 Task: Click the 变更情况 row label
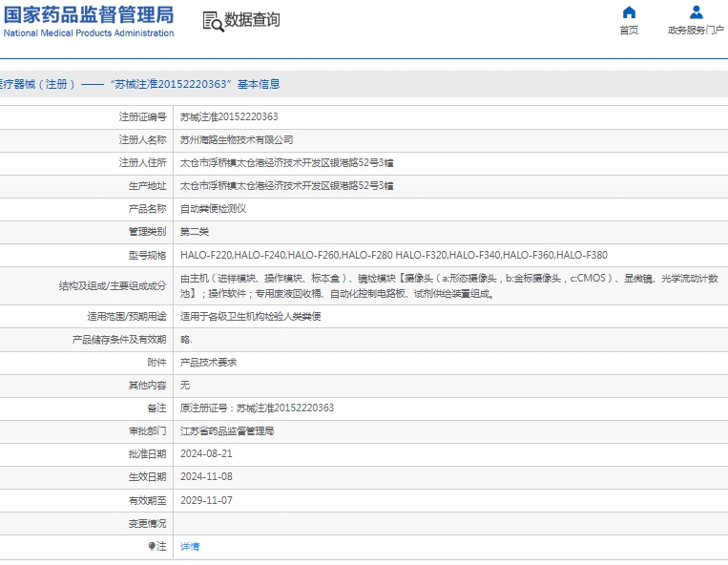pos(147,524)
